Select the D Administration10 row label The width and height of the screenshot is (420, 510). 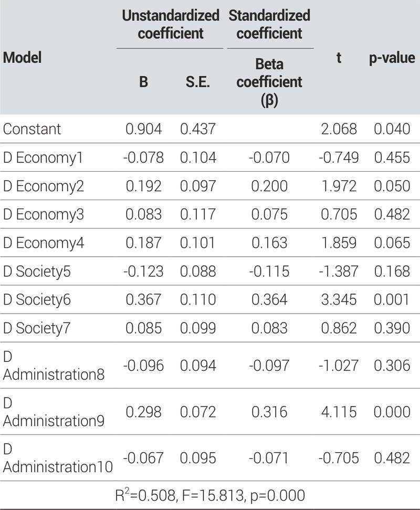point(58,458)
